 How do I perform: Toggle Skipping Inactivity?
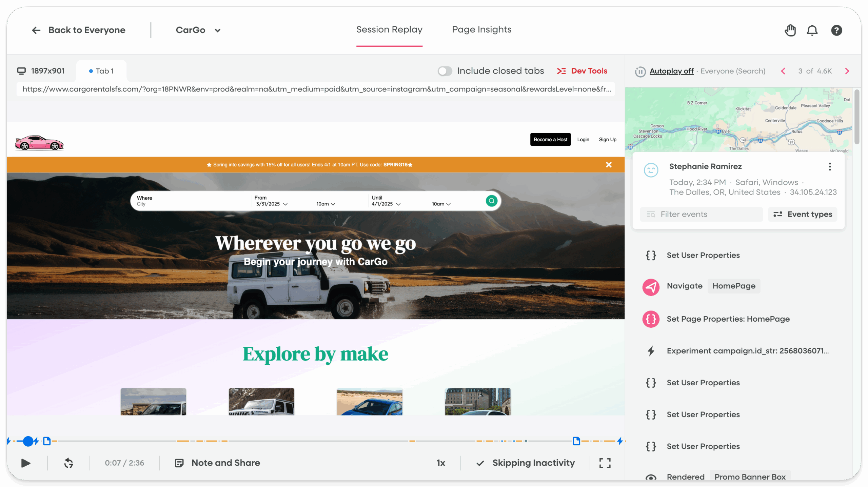[x=526, y=463]
